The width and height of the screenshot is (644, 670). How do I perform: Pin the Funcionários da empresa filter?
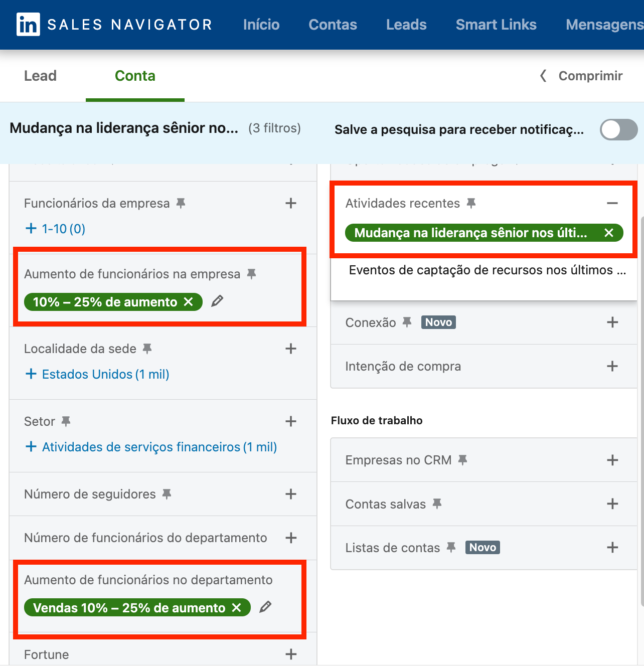181,203
